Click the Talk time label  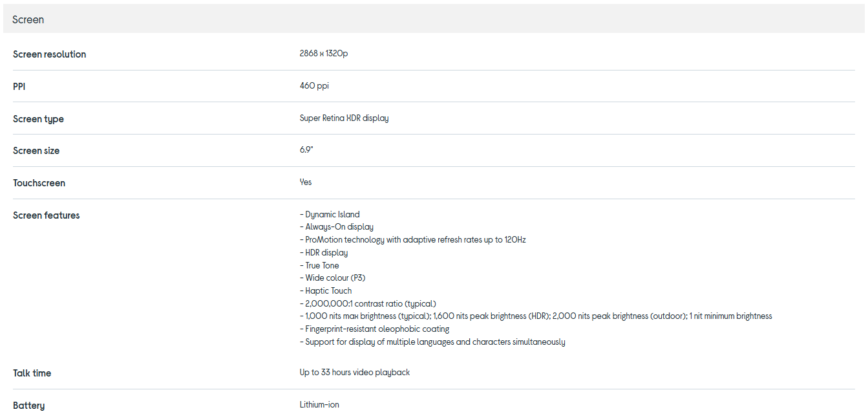coord(32,373)
